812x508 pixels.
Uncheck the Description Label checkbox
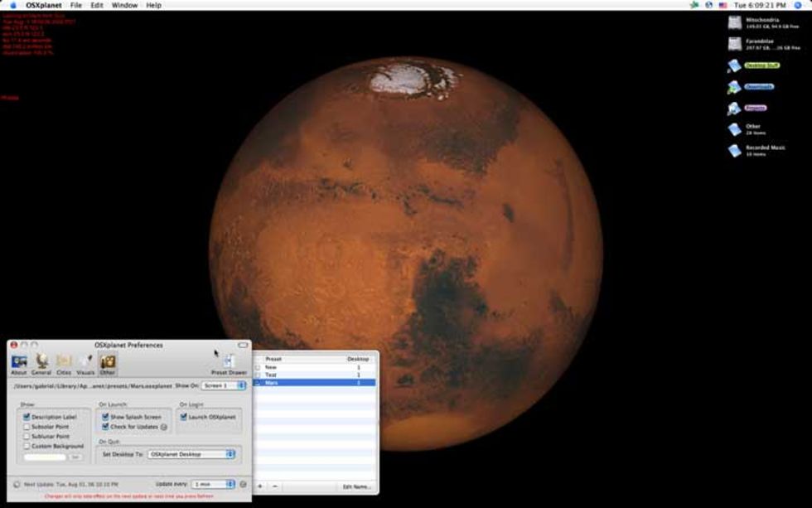[27, 417]
